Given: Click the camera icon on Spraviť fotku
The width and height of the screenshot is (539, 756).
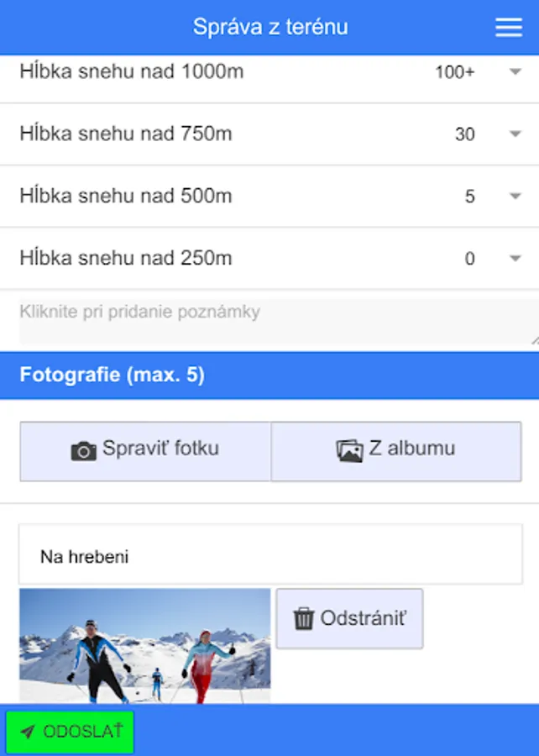Looking at the screenshot, I should click(x=84, y=451).
